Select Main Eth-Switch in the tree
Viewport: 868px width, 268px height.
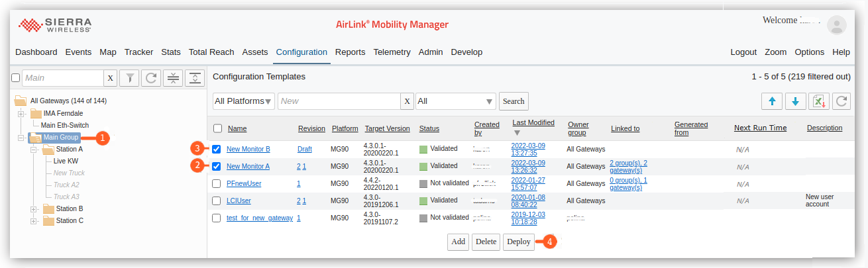coord(65,125)
